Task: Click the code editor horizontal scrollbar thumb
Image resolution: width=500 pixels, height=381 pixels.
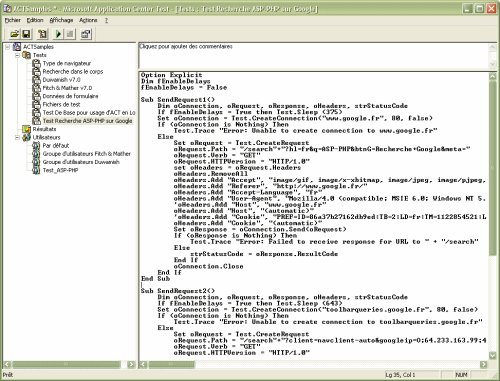Action: [171, 364]
